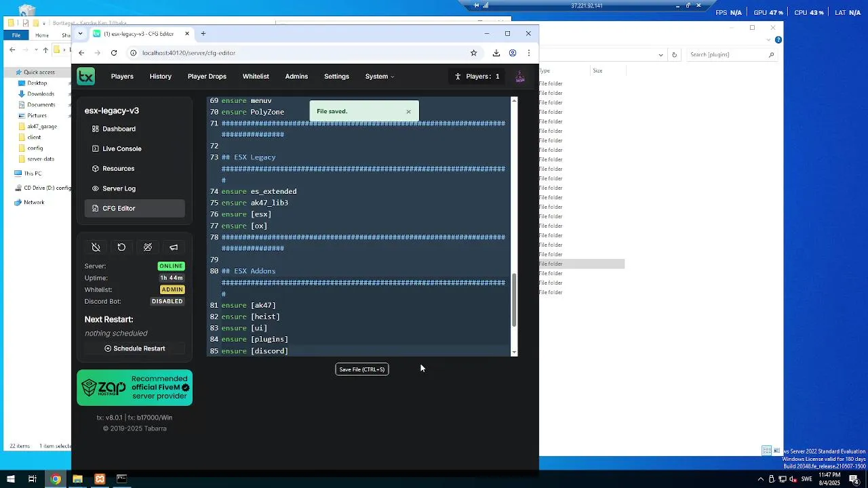The width and height of the screenshot is (868, 488).
Task: Open the browser profile icon
Action: click(513, 53)
